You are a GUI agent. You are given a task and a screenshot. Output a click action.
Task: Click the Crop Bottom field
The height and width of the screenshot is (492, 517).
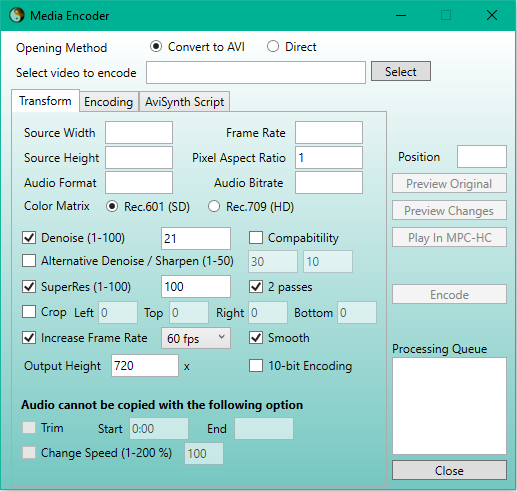[x=357, y=313]
